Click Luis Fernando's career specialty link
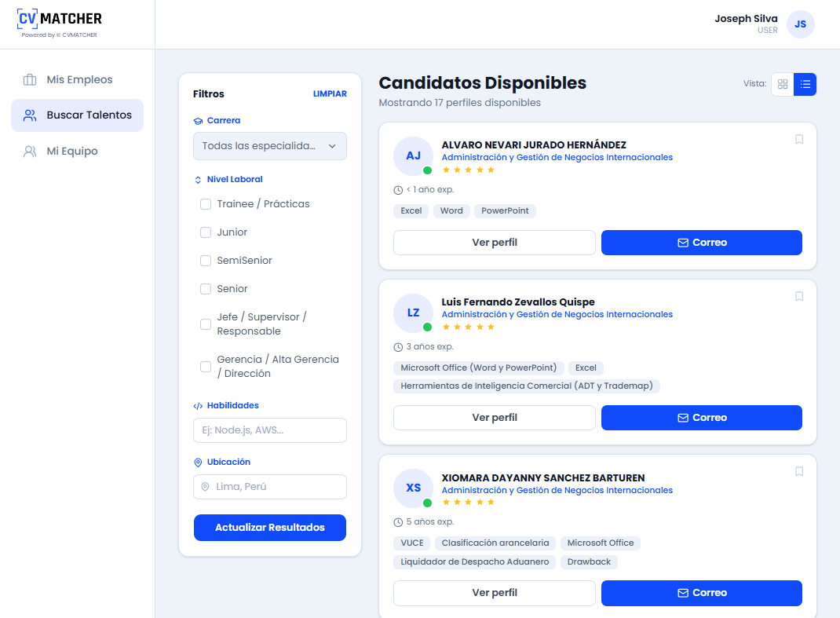Image resolution: width=840 pixels, height=618 pixels. (557, 315)
